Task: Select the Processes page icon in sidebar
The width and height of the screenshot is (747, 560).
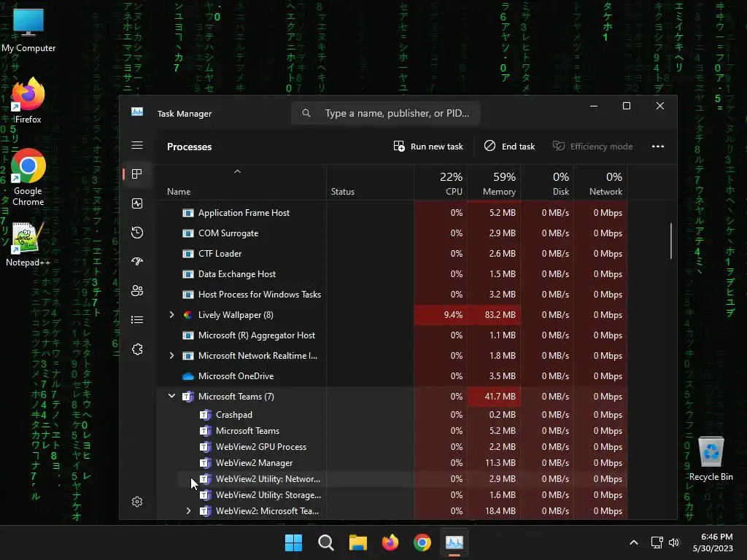Action: (x=137, y=174)
